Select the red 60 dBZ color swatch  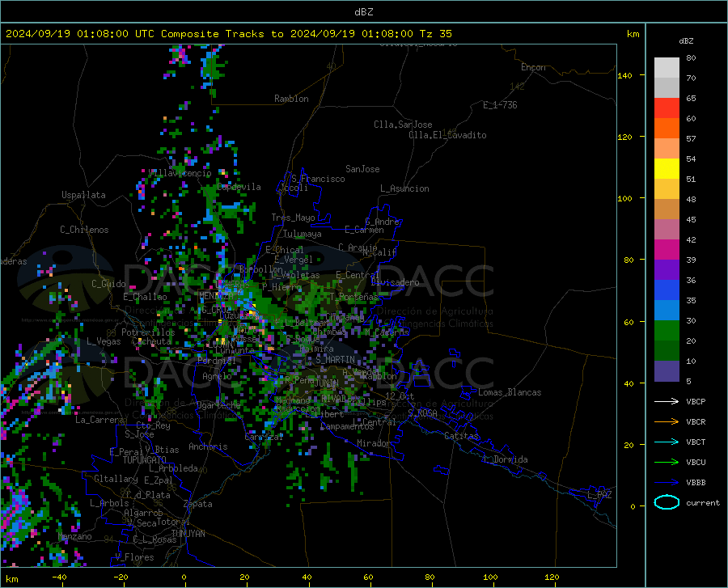point(667,108)
